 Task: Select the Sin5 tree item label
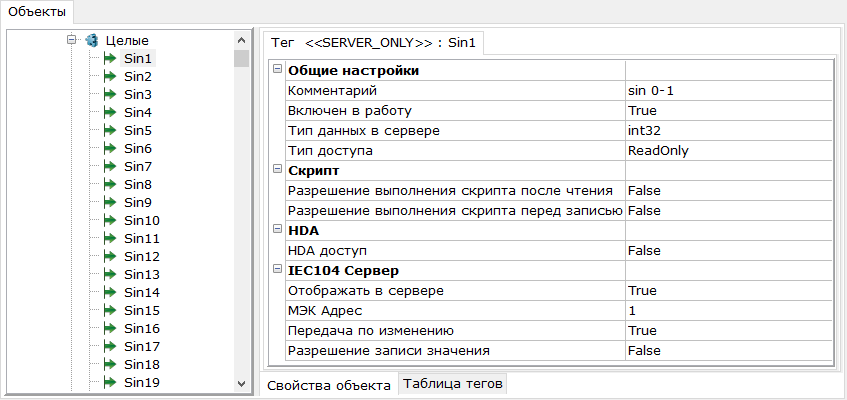point(138,130)
